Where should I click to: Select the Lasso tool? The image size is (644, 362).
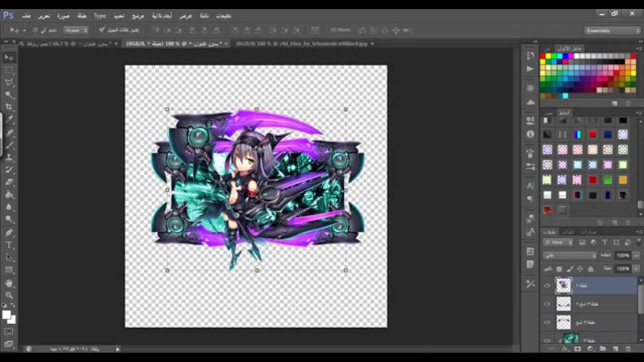tap(9, 82)
